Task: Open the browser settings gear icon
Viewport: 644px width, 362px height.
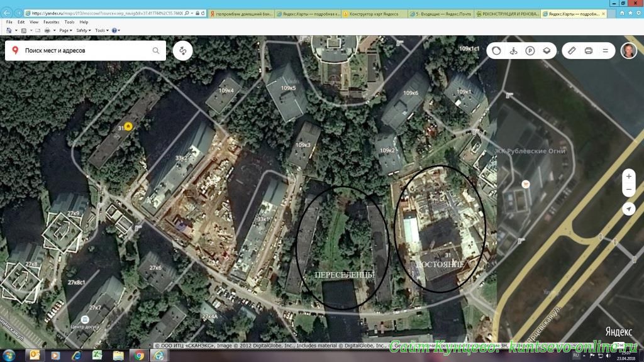Action: [x=638, y=13]
